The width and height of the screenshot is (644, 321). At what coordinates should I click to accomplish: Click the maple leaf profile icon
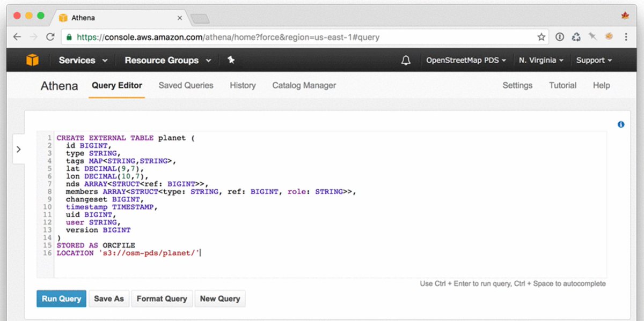[625, 16]
